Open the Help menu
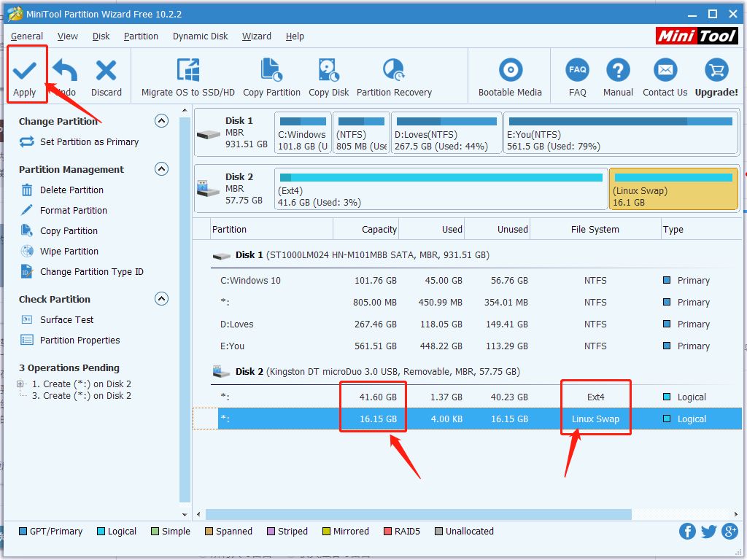747x560 pixels. point(295,36)
